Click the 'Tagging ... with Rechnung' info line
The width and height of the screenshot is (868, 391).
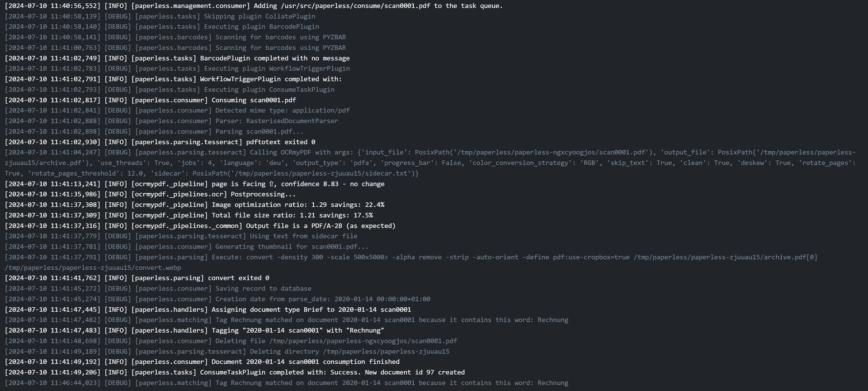pyautogui.click(x=194, y=330)
